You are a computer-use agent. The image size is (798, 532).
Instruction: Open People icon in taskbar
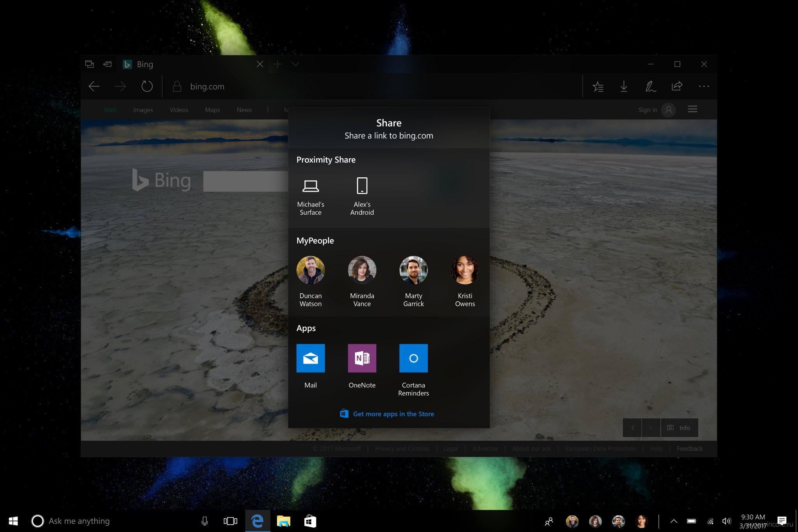click(x=549, y=521)
